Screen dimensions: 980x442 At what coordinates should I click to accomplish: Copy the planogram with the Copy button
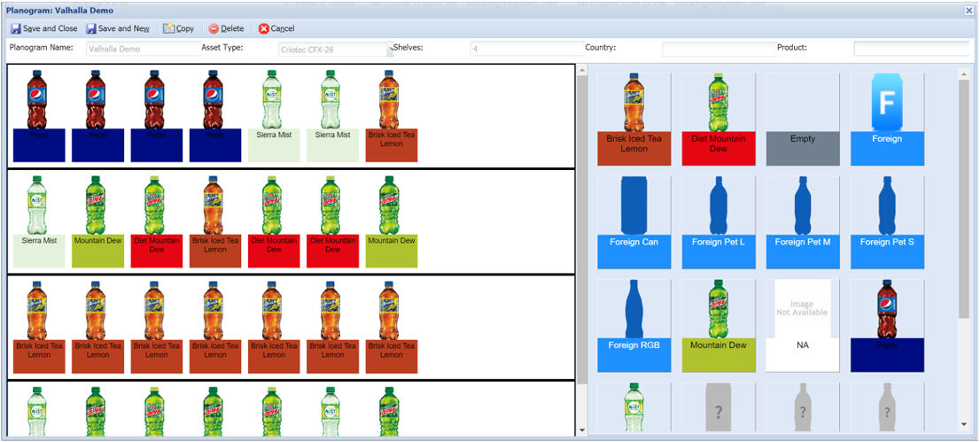point(179,28)
